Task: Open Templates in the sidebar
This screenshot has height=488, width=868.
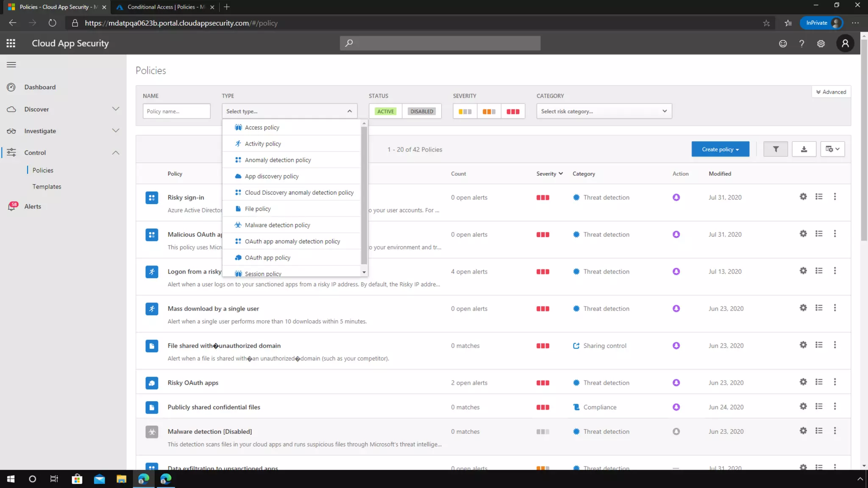Action: [x=47, y=186]
